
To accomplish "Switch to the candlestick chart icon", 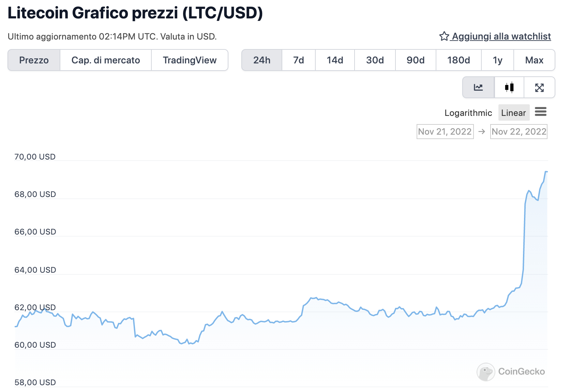I will point(509,88).
